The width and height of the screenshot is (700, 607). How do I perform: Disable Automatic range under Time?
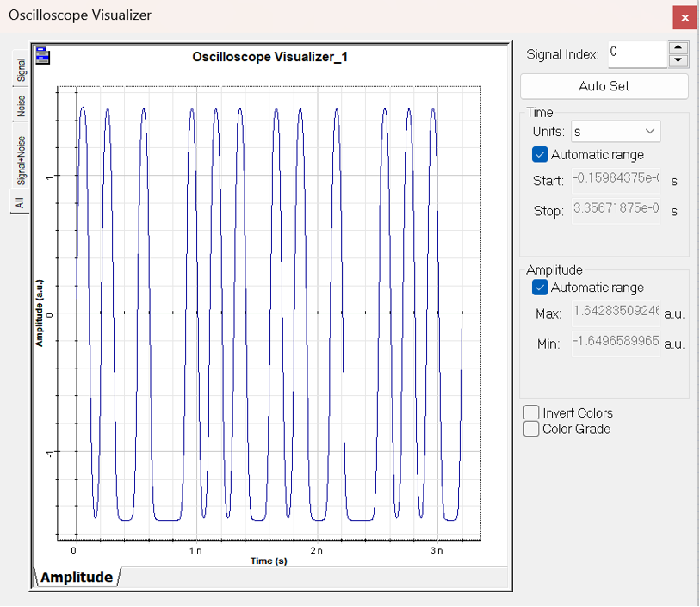[x=541, y=155]
